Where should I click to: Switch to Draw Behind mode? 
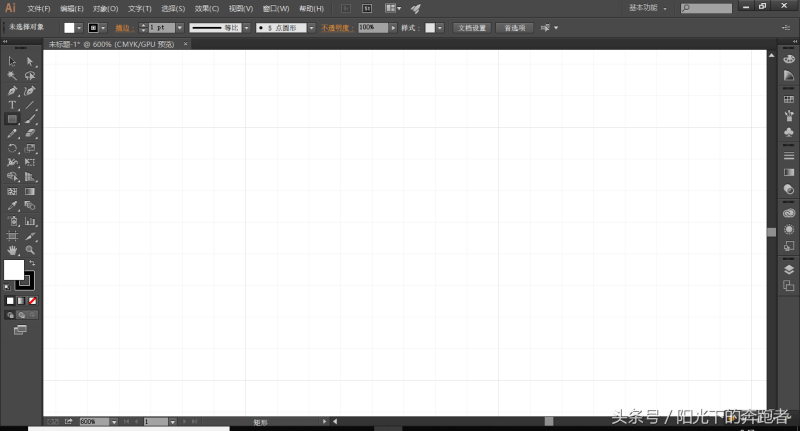point(21,315)
